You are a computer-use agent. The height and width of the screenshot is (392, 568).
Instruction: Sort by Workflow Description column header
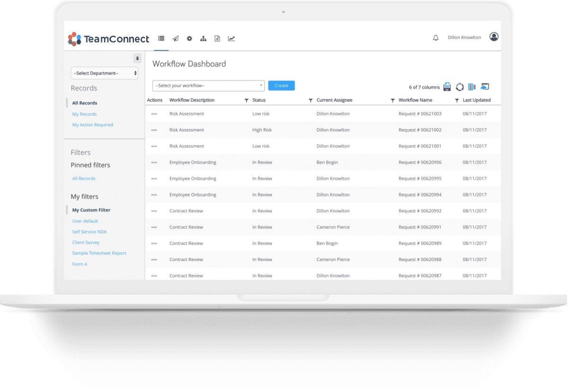192,100
